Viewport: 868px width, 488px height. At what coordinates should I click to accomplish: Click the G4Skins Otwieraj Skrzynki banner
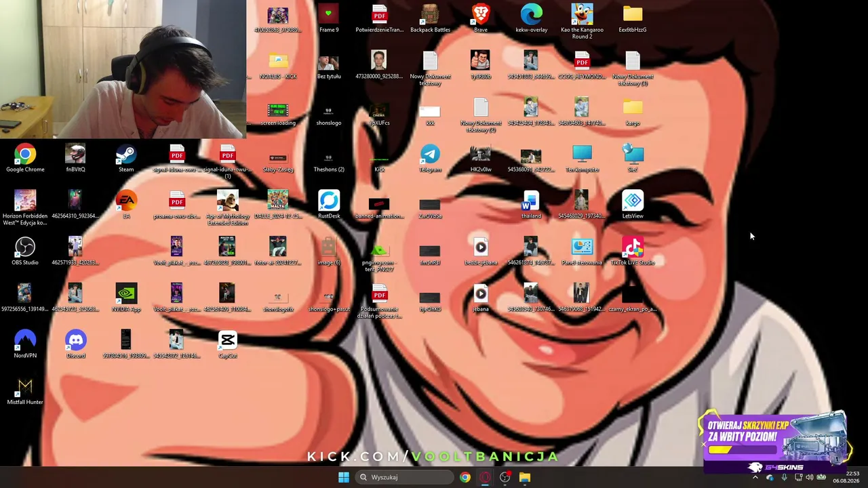[x=775, y=441]
